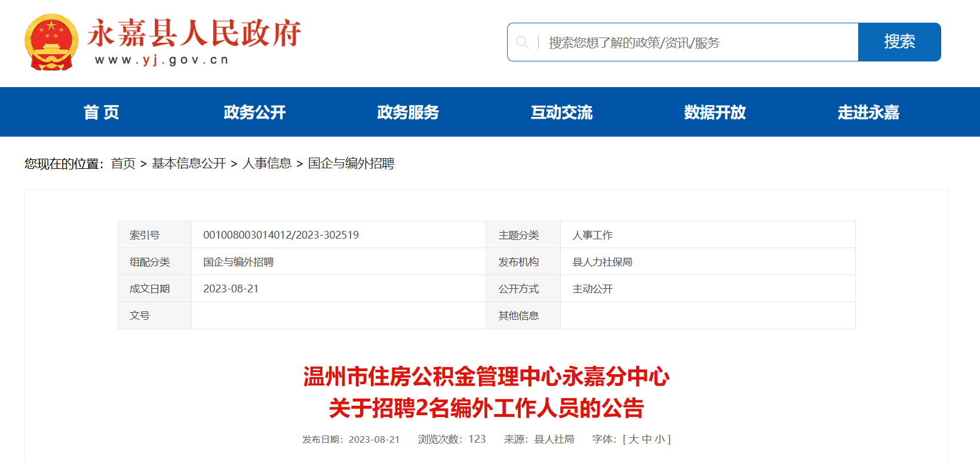980x463 pixels.
Task: Click the magnifier icon in search box
Action: pos(523,42)
